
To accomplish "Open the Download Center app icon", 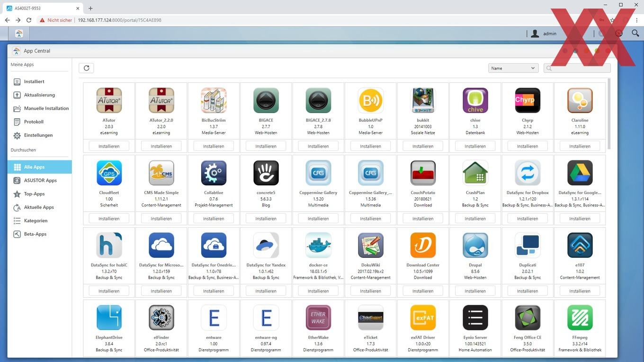I will point(423,245).
